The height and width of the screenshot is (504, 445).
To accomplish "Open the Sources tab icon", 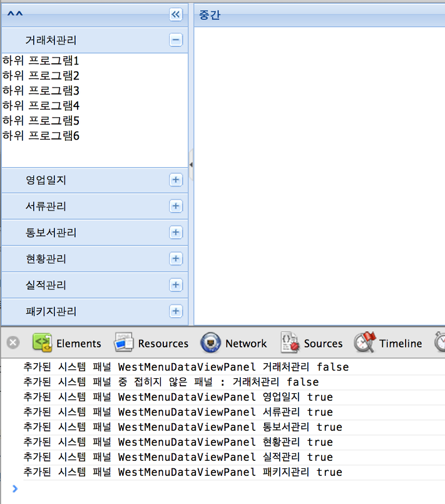I will (x=290, y=342).
